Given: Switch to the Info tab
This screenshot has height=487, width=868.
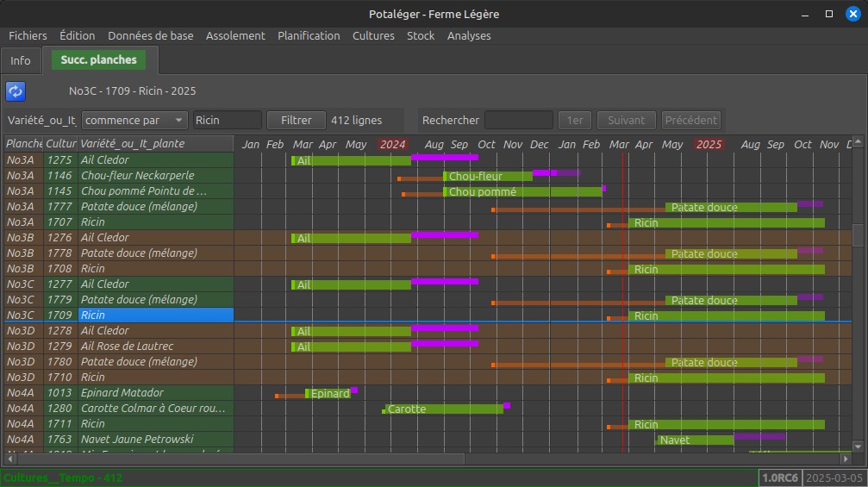Looking at the screenshot, I should point(21,60).
